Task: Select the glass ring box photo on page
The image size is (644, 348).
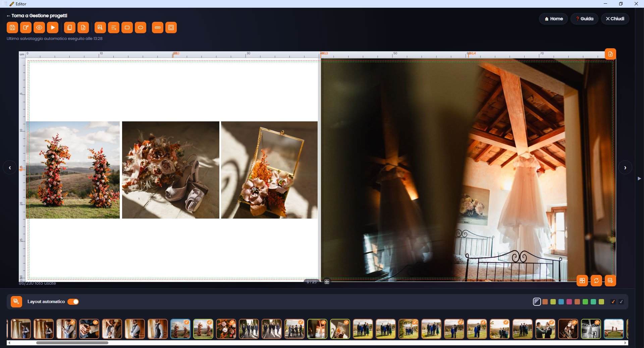Action: pos(269,170)
